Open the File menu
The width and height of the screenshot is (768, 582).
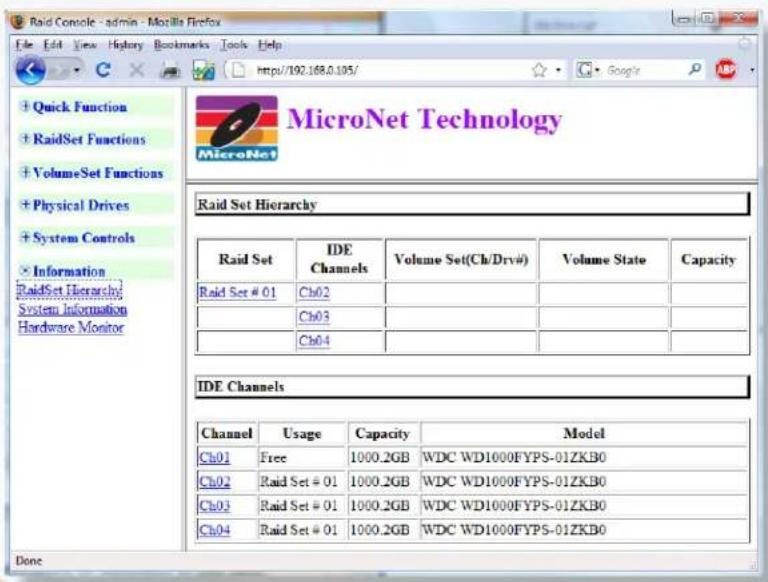24,45
